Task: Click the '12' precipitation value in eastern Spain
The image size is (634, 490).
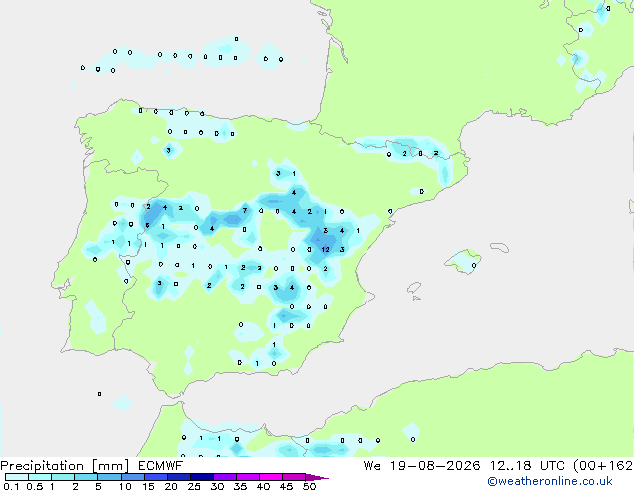Action: tap(325, 249)
